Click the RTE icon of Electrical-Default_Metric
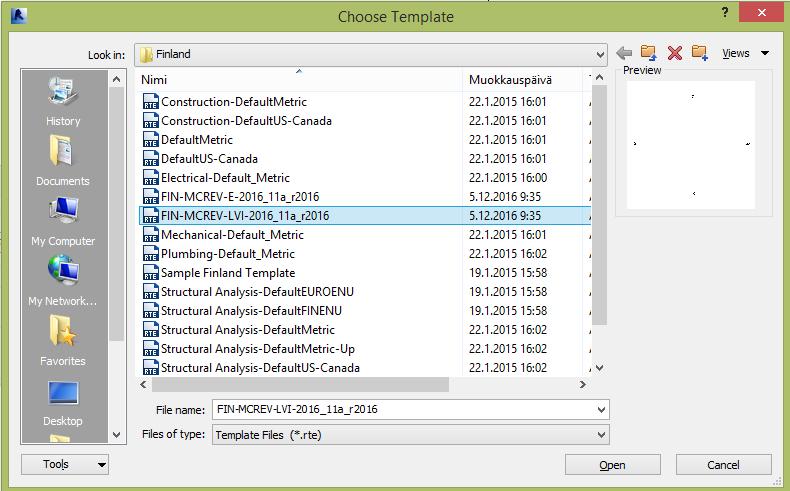 coord(151,178)
